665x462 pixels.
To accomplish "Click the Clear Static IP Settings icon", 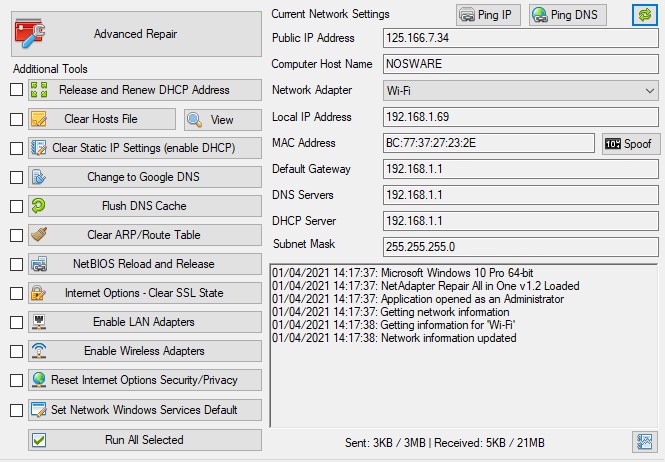I will [39, 148].
